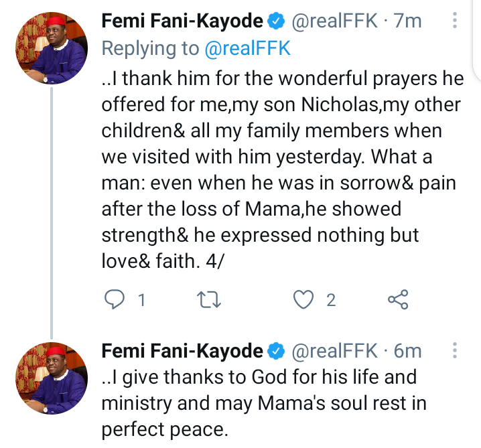Image resolution: width=481 pixels, height=448 pixels.
Task: Reply to the 7m tweet via comment icon
Action: click(115, 299)
